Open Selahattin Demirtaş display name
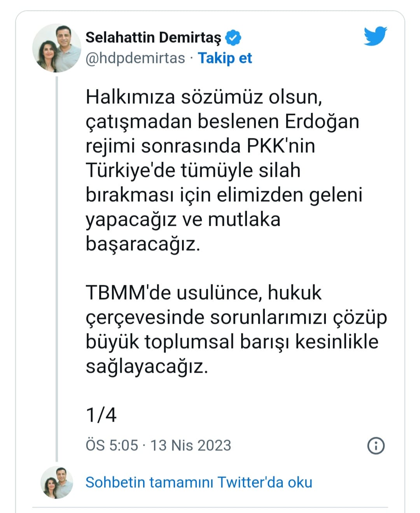 (153, 38)
